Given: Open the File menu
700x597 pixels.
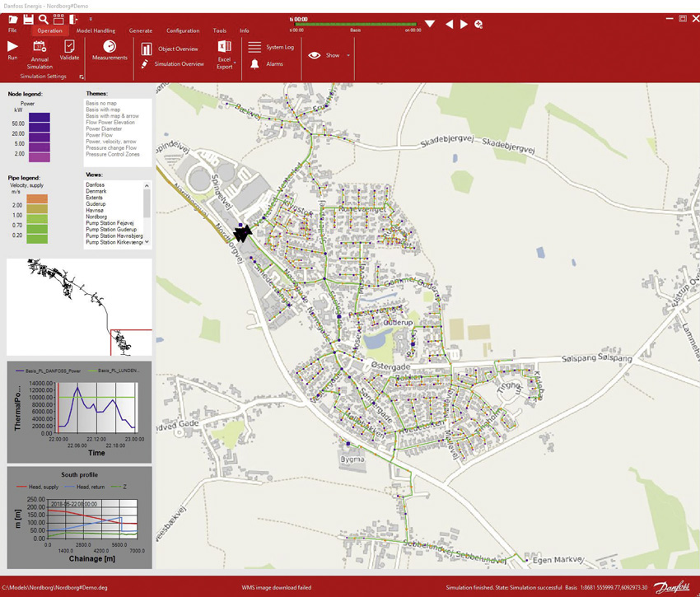Looking at the screenshot, I should (12, 30).
